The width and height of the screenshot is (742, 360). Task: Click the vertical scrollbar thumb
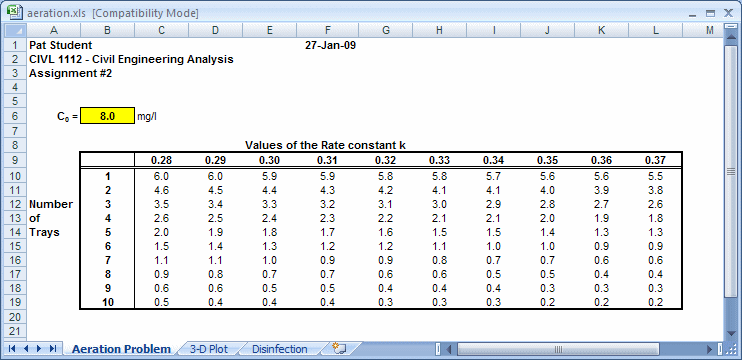point(730,171)
